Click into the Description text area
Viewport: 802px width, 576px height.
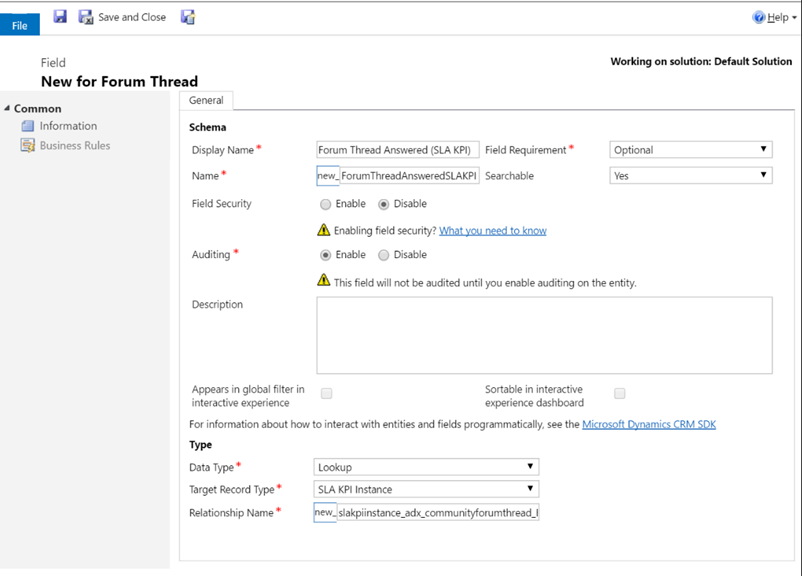click(x=544, y=335)
